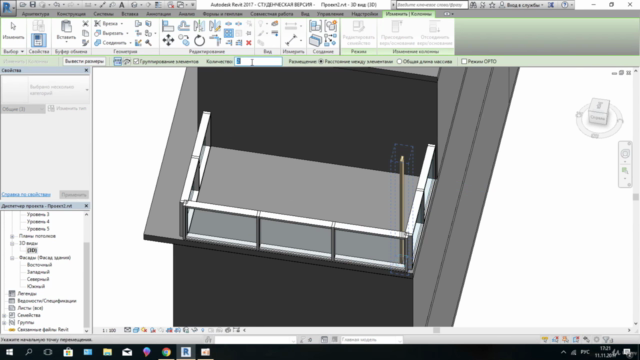Open the Properties (Свойства) palette button
The image size is (640, 360).
38,40
